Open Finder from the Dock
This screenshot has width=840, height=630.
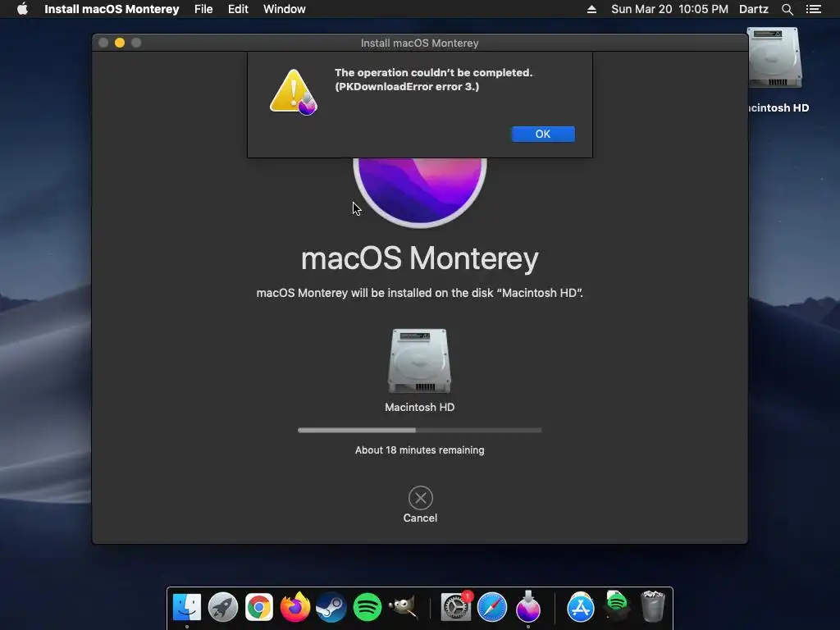click(x=187, y=607)
